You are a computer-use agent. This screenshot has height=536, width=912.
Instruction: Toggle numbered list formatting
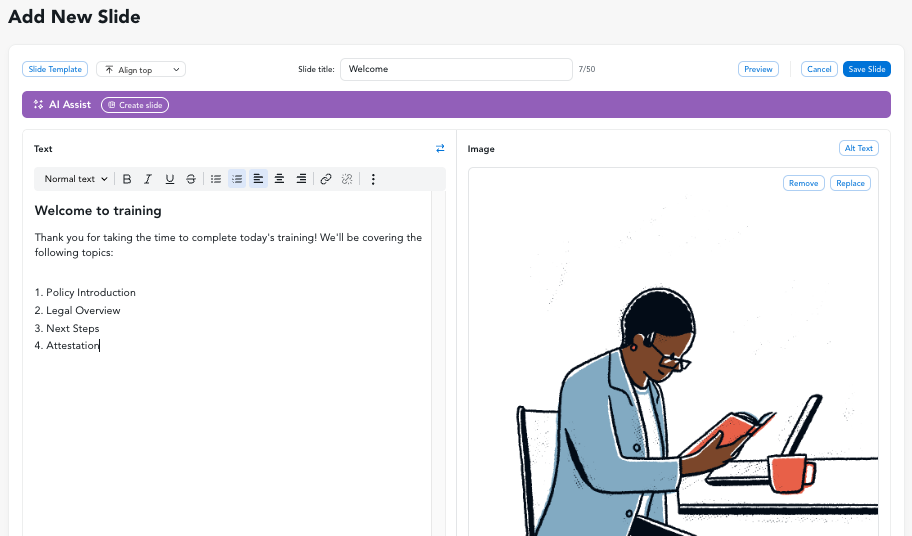pos(237,179)
